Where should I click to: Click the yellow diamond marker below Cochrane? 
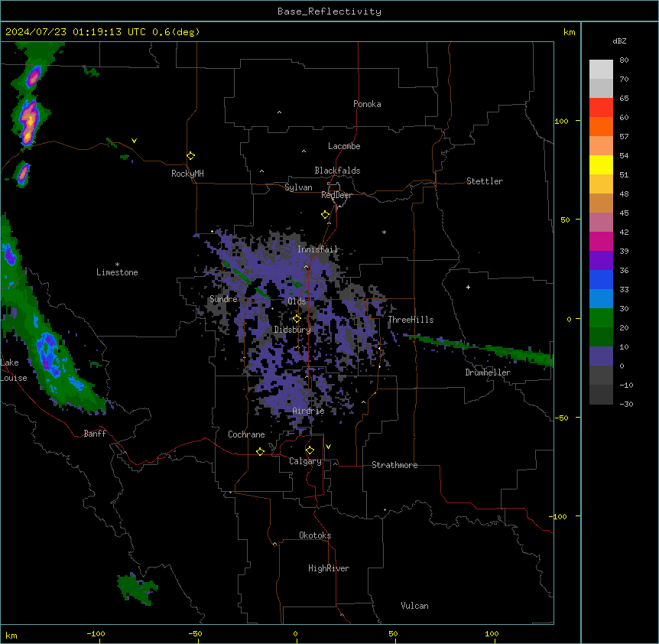click(260, 451)
